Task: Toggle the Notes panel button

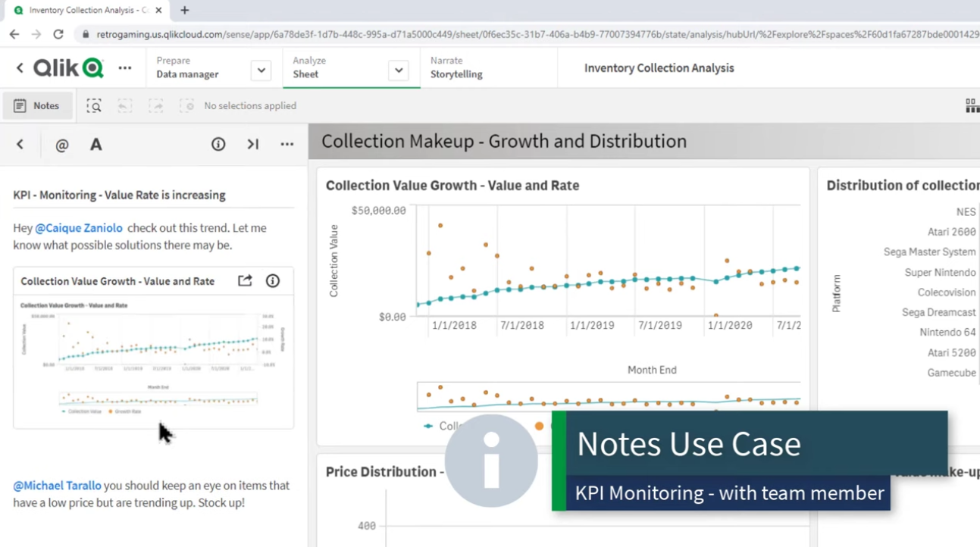Action: [37, 106]
